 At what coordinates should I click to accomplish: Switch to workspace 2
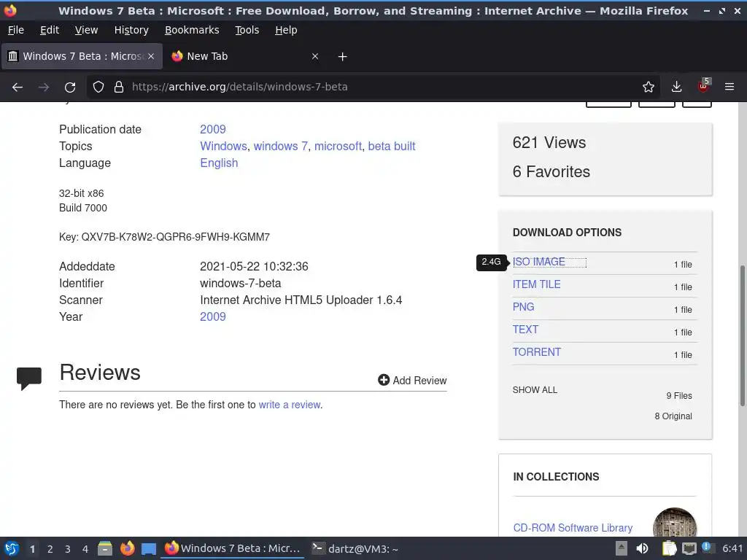click(x=50, y=549)
